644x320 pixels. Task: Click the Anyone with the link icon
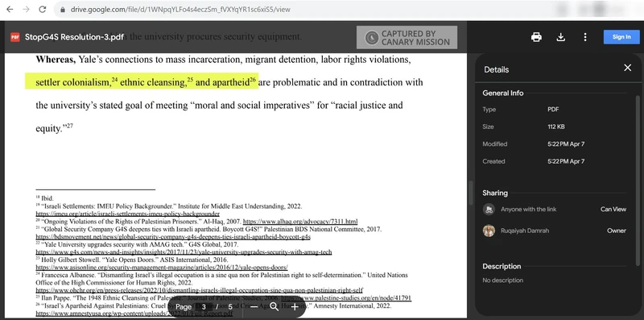489,210
